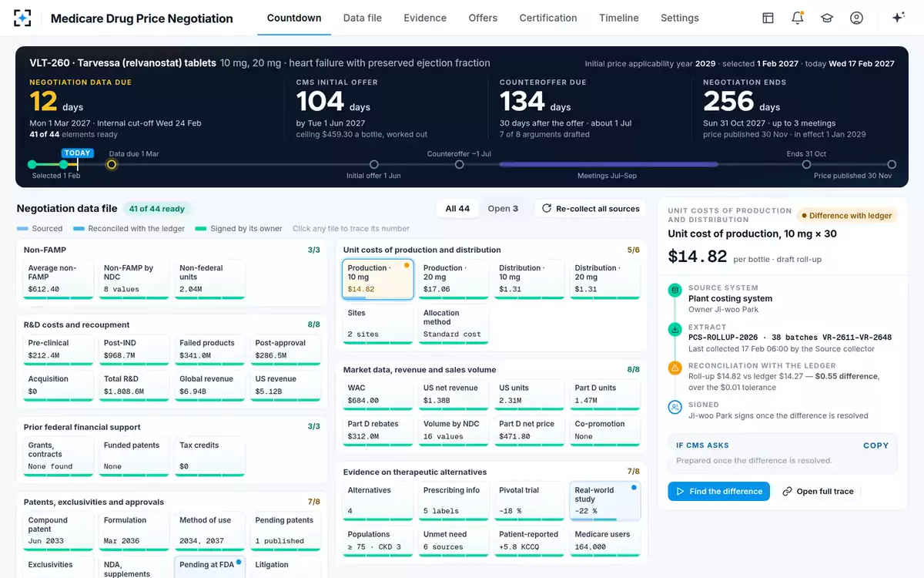
Task: Click the Signed step person icon
Action: (675, 407)
